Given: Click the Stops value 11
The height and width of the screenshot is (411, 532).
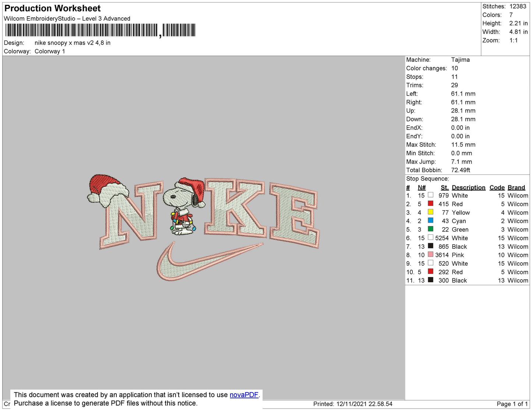Looking at the screenshot, I should click(x=454, y=77).
